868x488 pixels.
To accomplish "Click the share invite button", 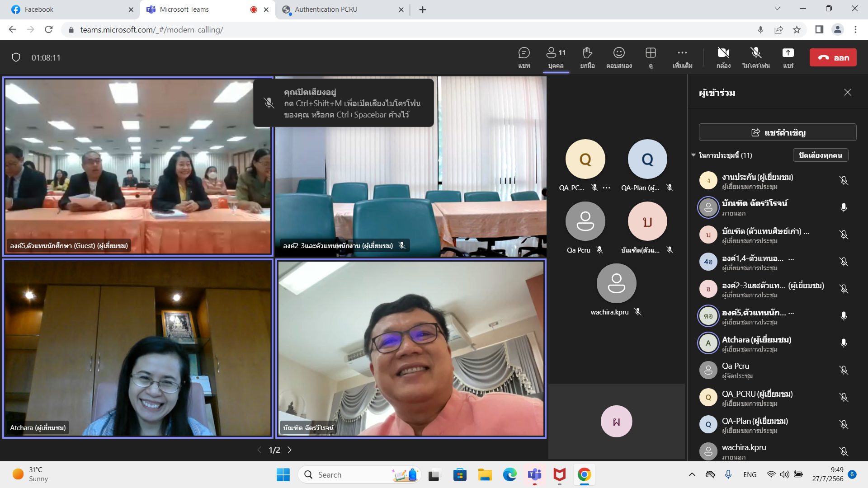I will pyautogui.click(x=778, y=132).
